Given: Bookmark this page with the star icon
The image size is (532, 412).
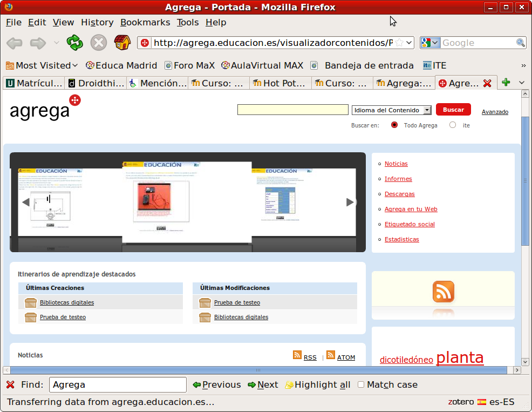Looking at the screenshot, I should pyautogui.click(x=400, y=43).
